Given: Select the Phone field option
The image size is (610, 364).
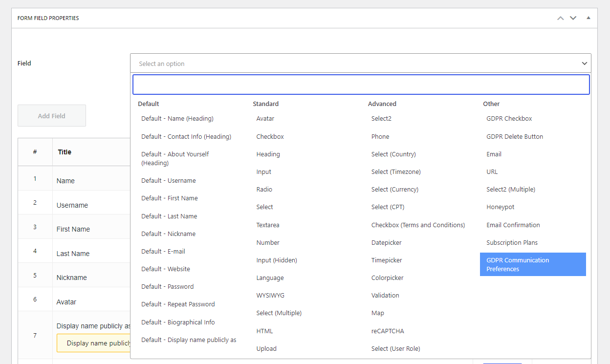Looking at the screenshot, I should point(380,137).
